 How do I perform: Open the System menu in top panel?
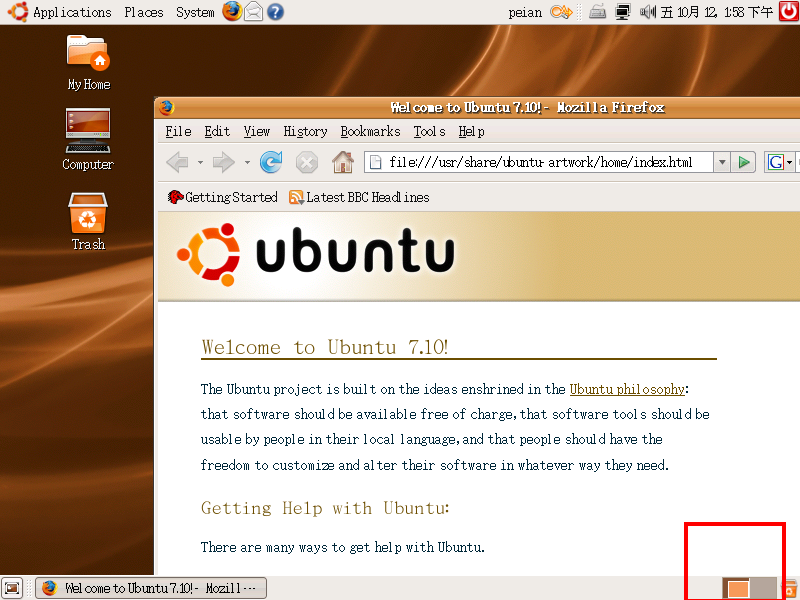tap(195, 12)
